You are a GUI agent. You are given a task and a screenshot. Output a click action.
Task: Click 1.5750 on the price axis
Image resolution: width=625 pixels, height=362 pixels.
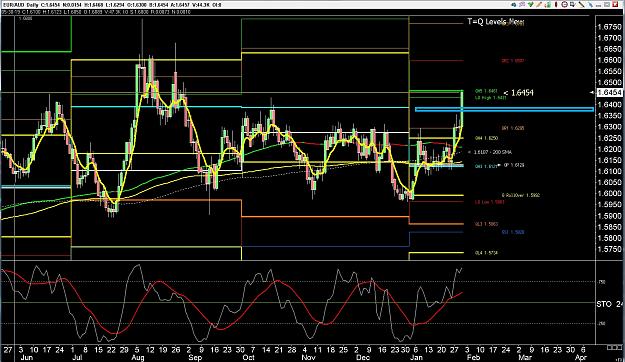point(609,249)
